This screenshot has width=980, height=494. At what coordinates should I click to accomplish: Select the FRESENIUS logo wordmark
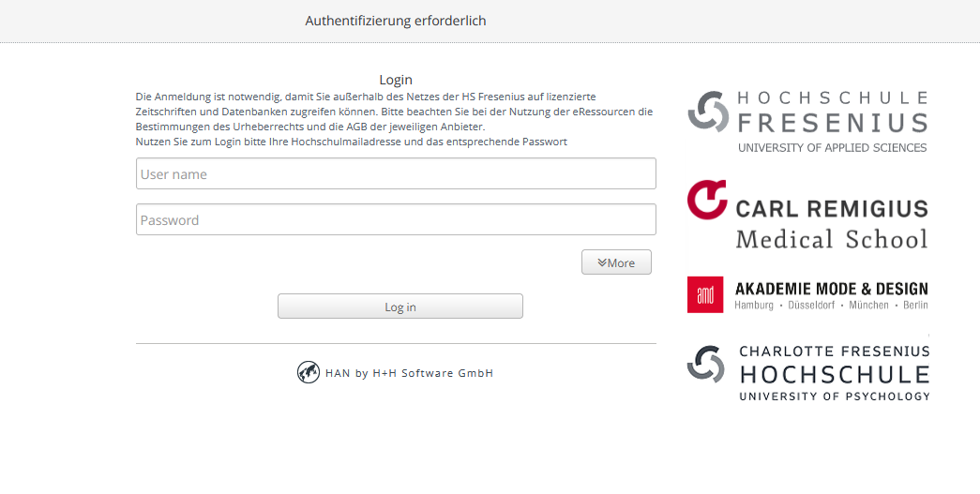[833, 122]
